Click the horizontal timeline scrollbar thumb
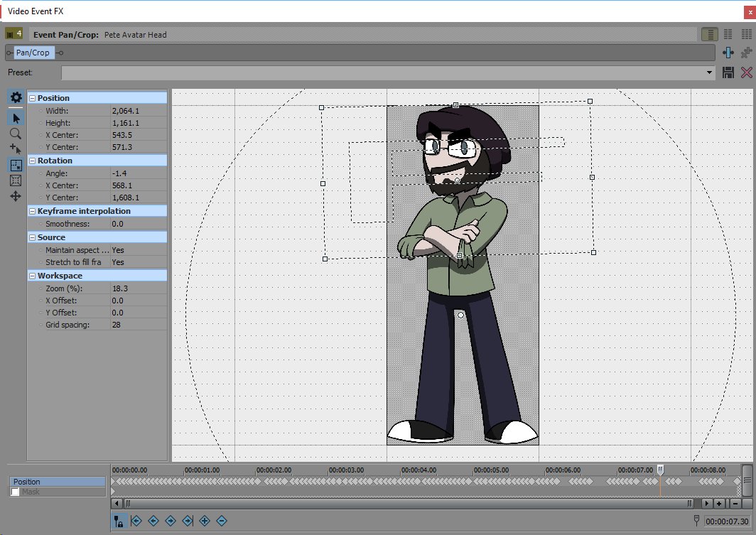The height and width of the screenshot is (535, 756). pos(409,503)
